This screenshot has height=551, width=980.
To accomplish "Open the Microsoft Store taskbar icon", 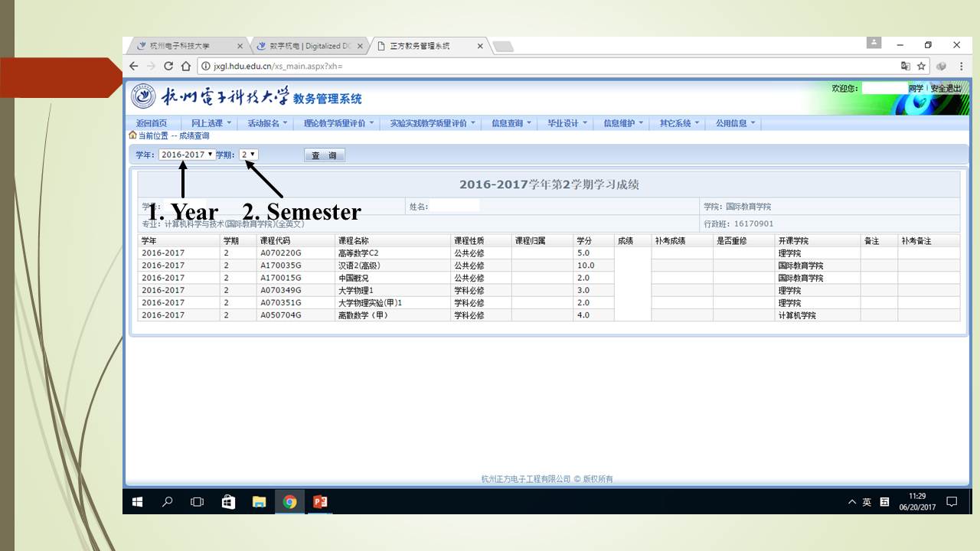I will click(x=228, y=502).
